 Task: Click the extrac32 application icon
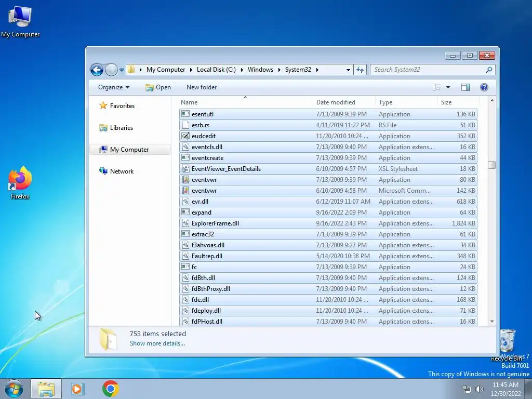(x=185, y=234)
